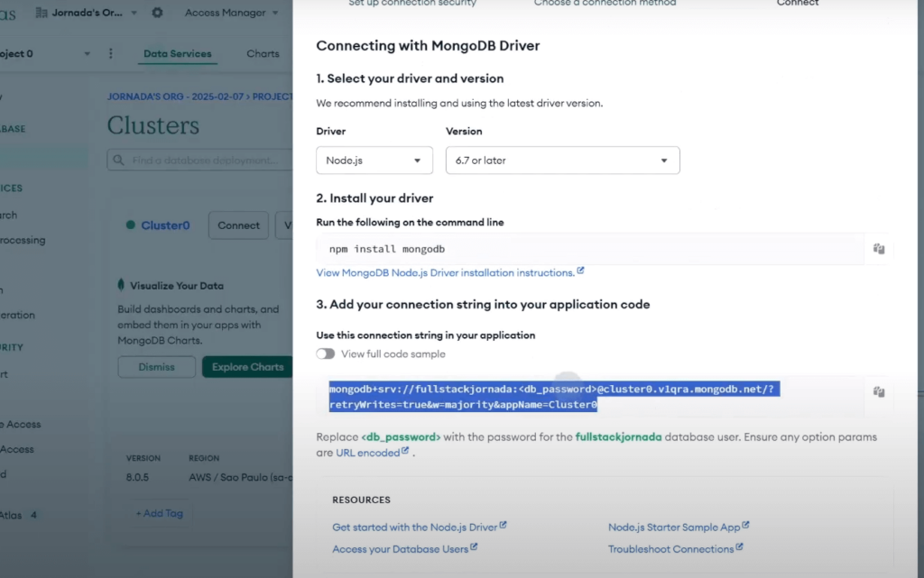Click the green Cluster0 status dot
Viewport: 924px width, 578px height.
131,225
